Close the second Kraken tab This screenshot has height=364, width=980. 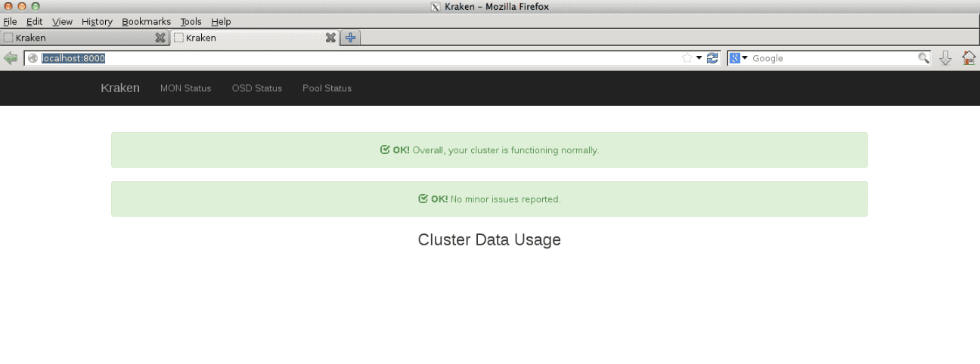330,38
